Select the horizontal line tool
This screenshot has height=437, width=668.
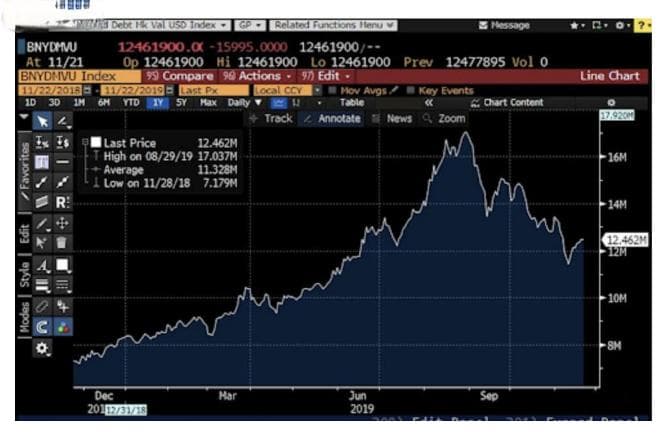pos(63,162)
